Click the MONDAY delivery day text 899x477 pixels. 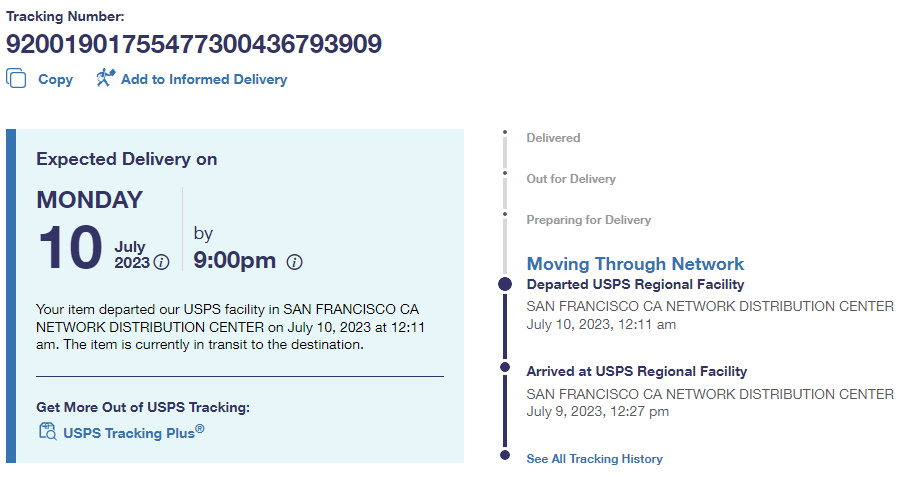90,199
